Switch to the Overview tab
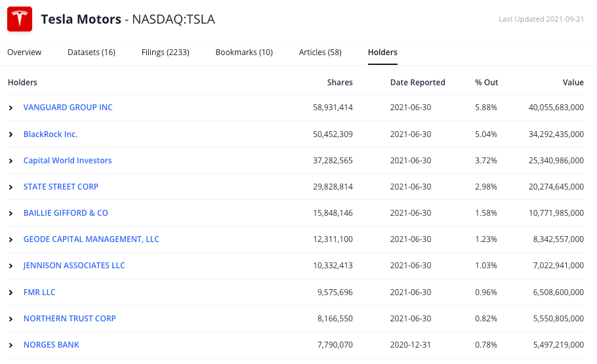This screenshot has height=364, width=597. click(x=24, y=52)
